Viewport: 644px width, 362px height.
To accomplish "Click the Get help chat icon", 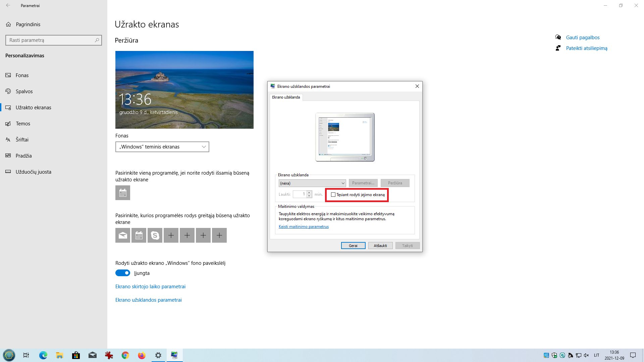I will coord(558,37).
